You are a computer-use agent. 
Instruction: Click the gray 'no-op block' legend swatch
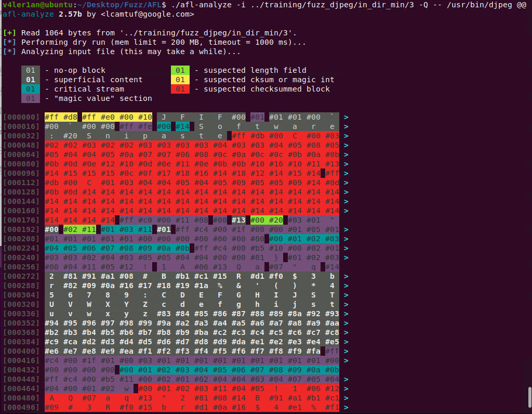pyautogui.click(x=31, y=70)
